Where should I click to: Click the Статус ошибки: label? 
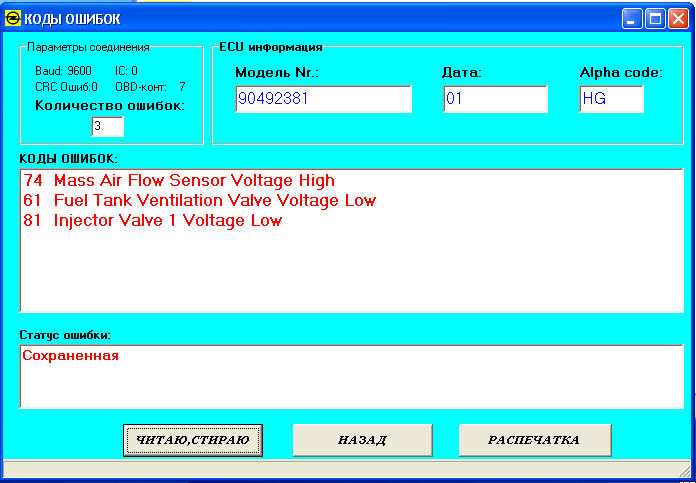click(x=65, y=335)
